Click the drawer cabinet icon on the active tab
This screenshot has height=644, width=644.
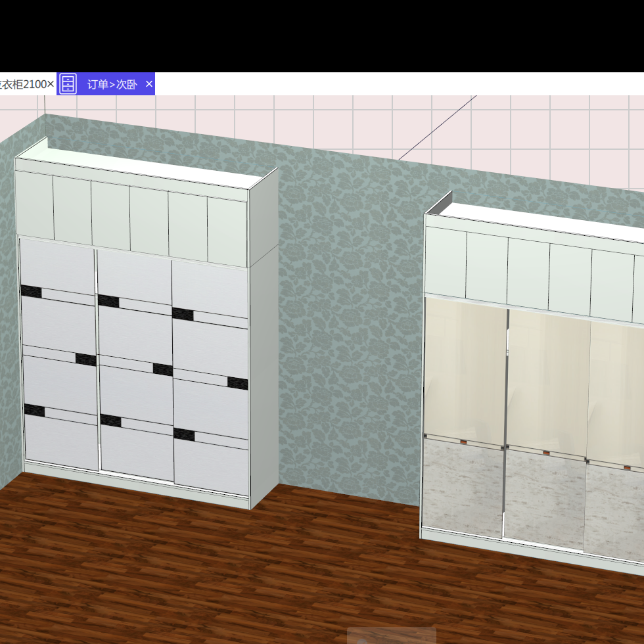(68, 84)
